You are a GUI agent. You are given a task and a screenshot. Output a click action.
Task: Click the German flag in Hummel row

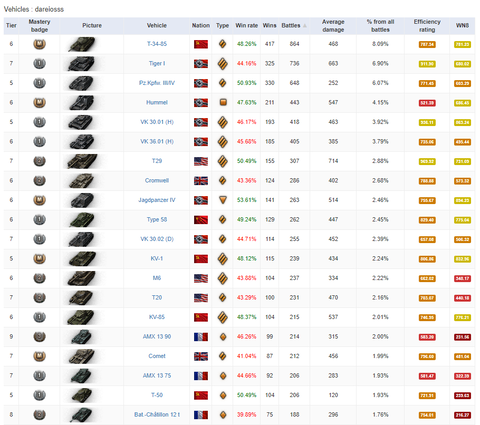coord(201,102)
